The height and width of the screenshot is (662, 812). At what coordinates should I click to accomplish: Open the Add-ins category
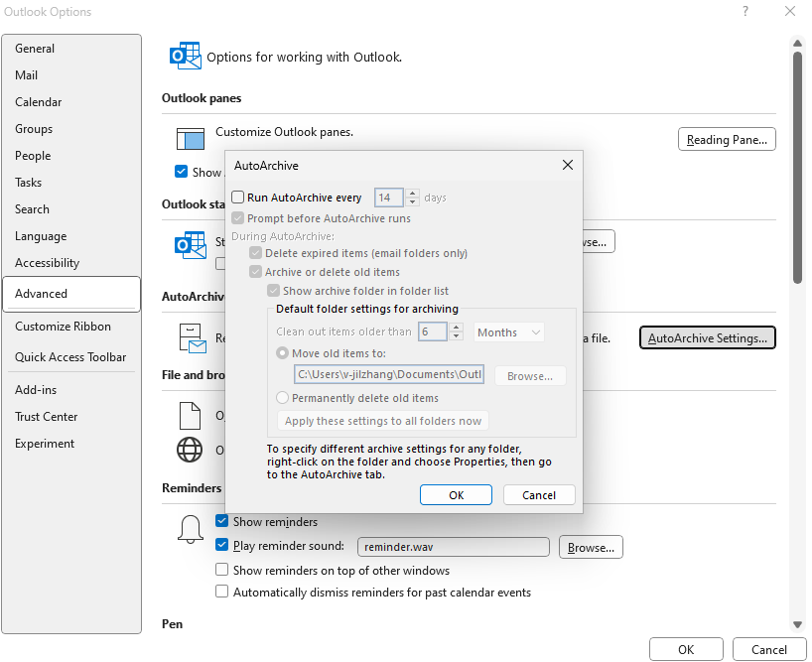[x=70, y=390]
